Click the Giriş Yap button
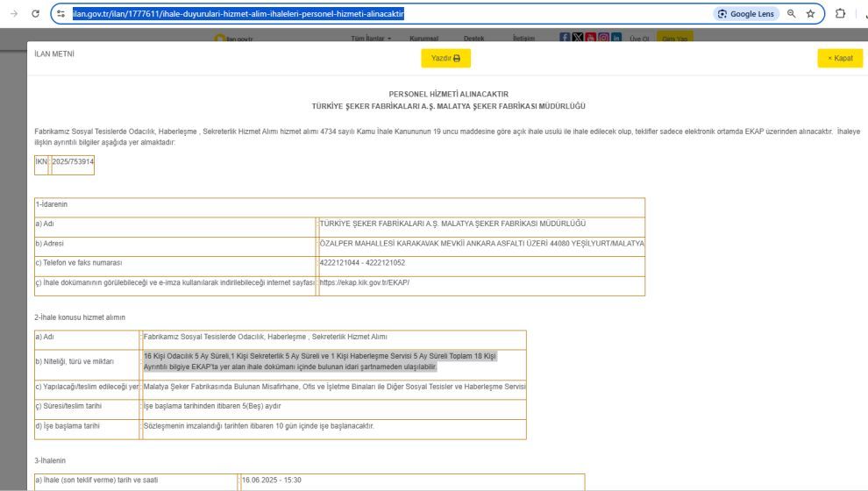 [675, 38]
